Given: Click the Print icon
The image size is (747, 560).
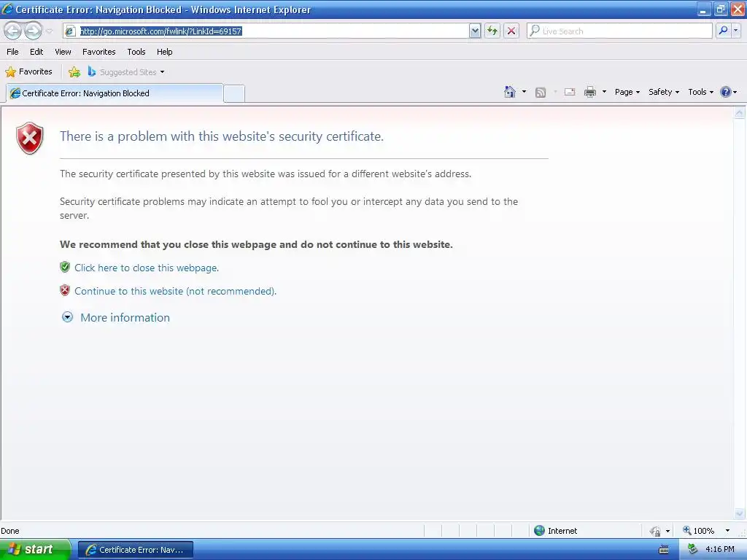Looking at the screenshot, I should click(589, 92).
